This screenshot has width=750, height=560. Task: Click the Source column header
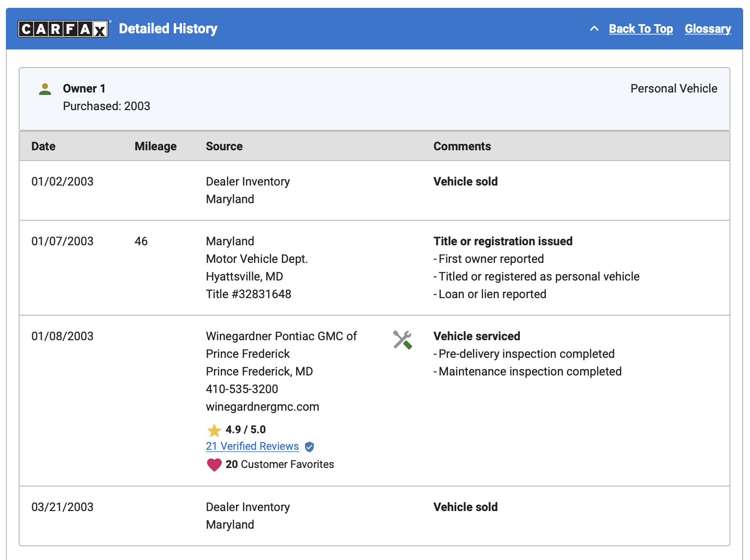click(224, 146)
